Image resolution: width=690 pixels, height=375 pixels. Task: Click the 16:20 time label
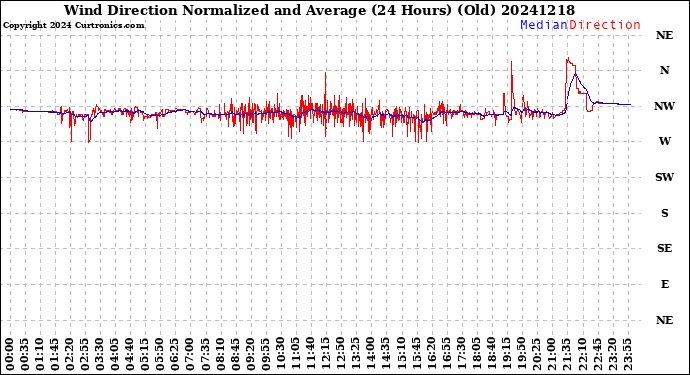pos(431,355)
